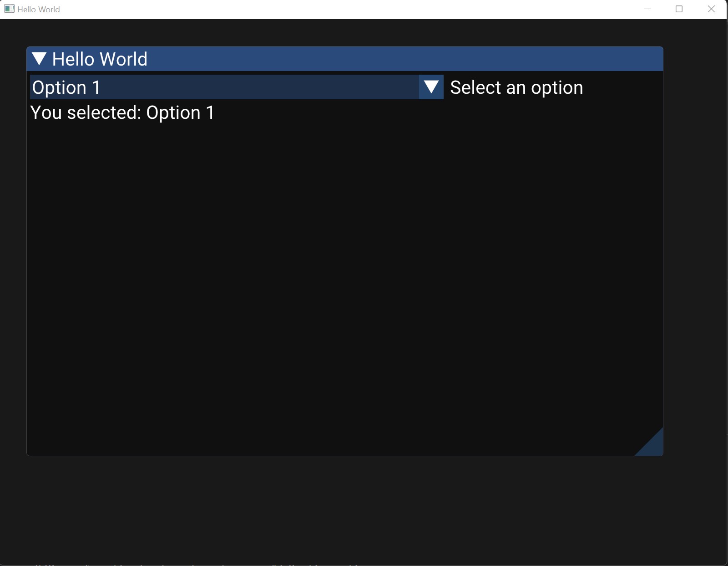
Task: Maximize the Hello World window
Action: pyautogui.click(x=679, y=9)
